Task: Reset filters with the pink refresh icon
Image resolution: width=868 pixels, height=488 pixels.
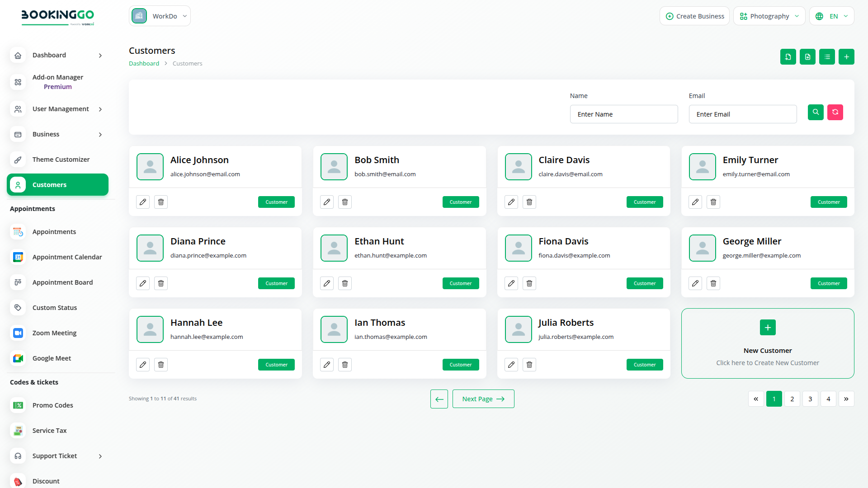Action: 835,112
